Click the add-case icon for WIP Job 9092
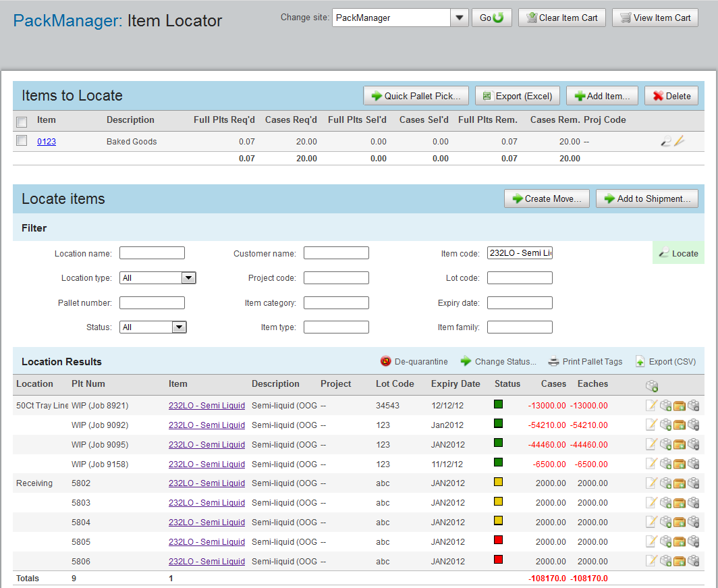718x588 pixels. [x=665, y=425]
